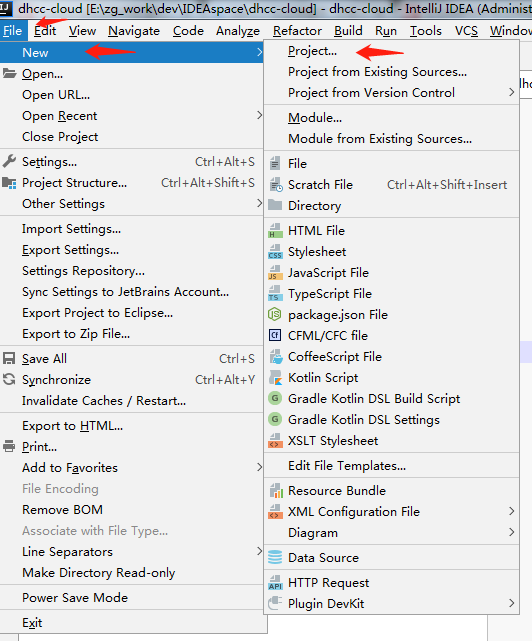The height and width of the screenshot is (641, 532).
Task: Click the Synchronize refresh icon
Action: pos(9,379)
